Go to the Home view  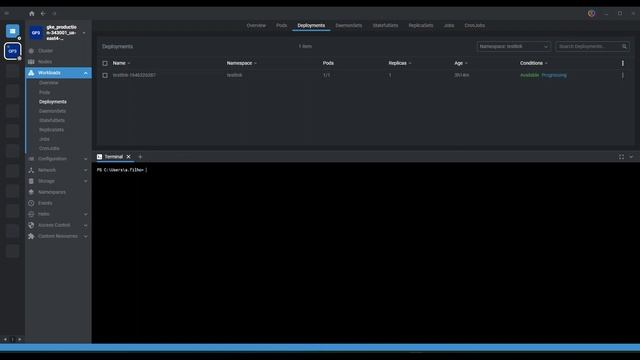pos(31,13)
